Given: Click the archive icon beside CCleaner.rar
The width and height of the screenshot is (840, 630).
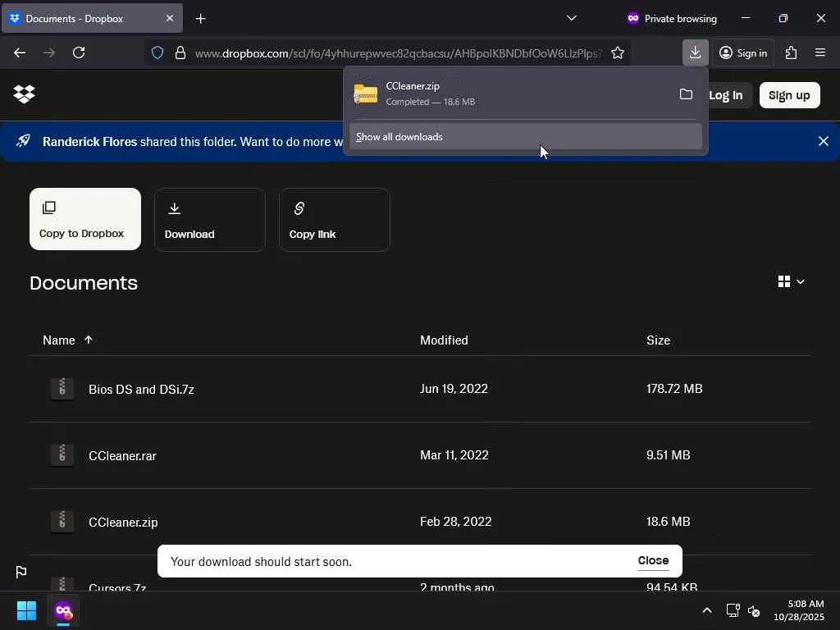Looking at the screenshot, I should tap(62, 454).
